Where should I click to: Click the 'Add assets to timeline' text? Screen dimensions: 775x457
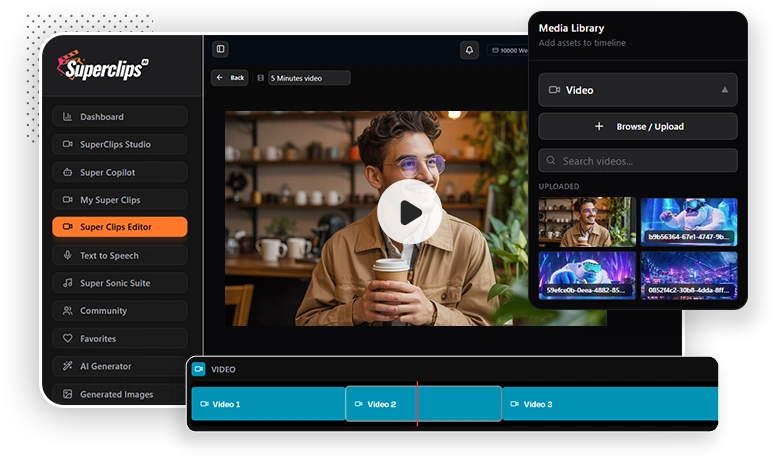click(x=582, y=43)
